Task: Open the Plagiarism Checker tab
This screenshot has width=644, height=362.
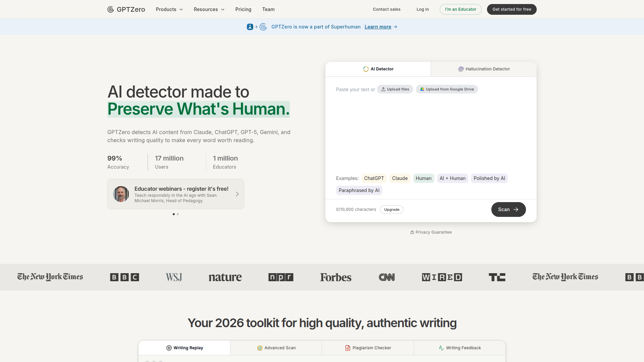Action: (x=368, y=348)
